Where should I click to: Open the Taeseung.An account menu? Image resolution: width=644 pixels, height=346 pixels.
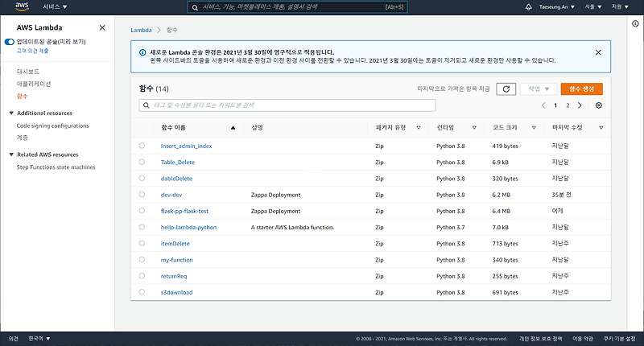(x=557, y=7)
